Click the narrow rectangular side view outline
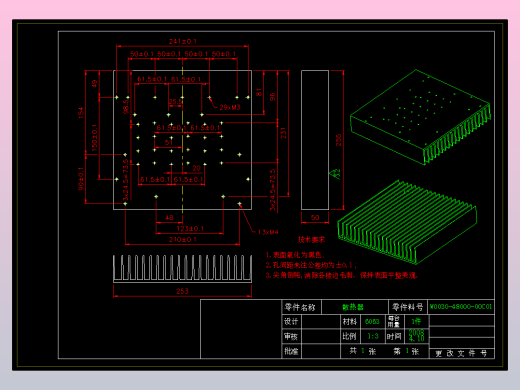This screenshot has height=390, width=520. point(315,140)
